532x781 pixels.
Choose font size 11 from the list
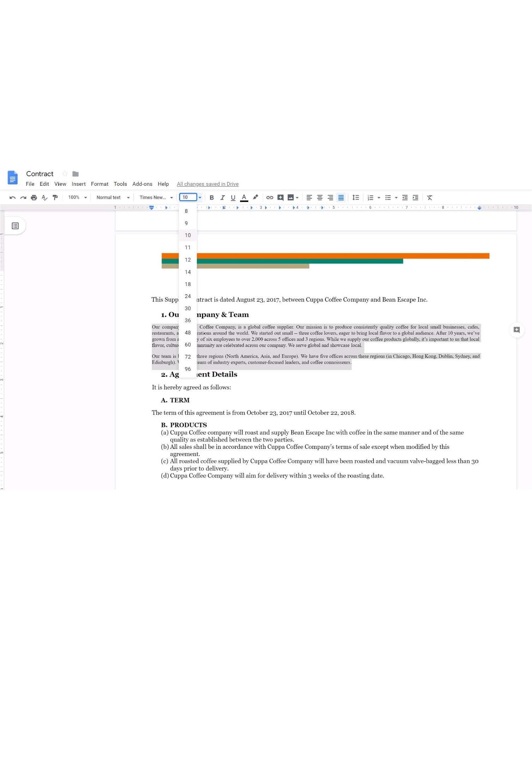coord(188,248)
